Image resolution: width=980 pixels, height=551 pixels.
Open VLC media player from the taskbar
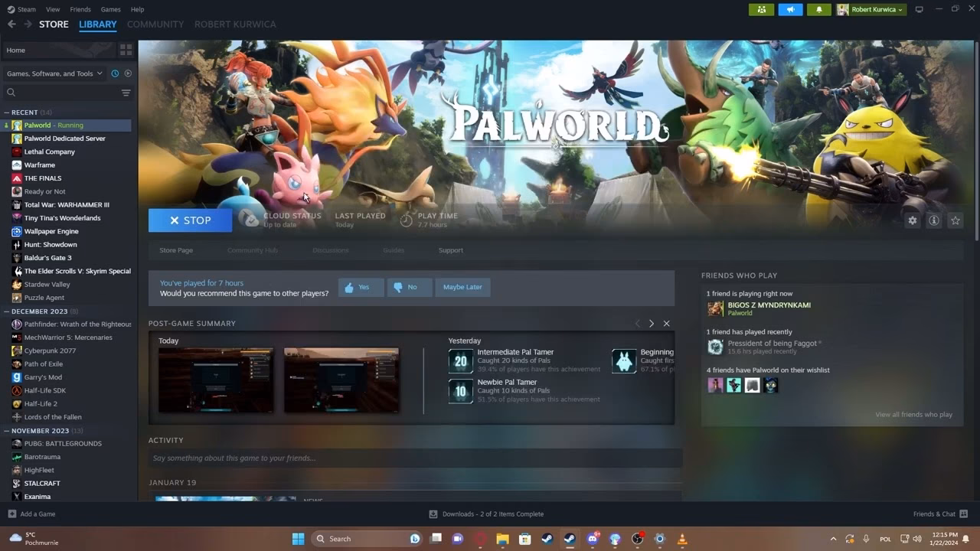(x=681, y=539)
